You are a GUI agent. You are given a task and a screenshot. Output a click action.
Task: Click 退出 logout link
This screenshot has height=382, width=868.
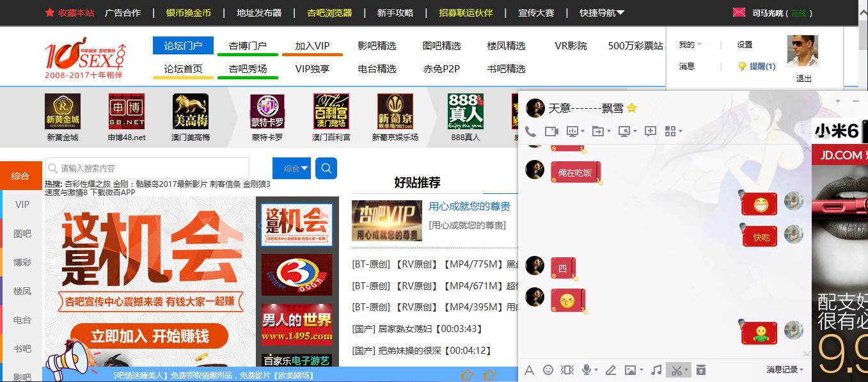point(804,79)
